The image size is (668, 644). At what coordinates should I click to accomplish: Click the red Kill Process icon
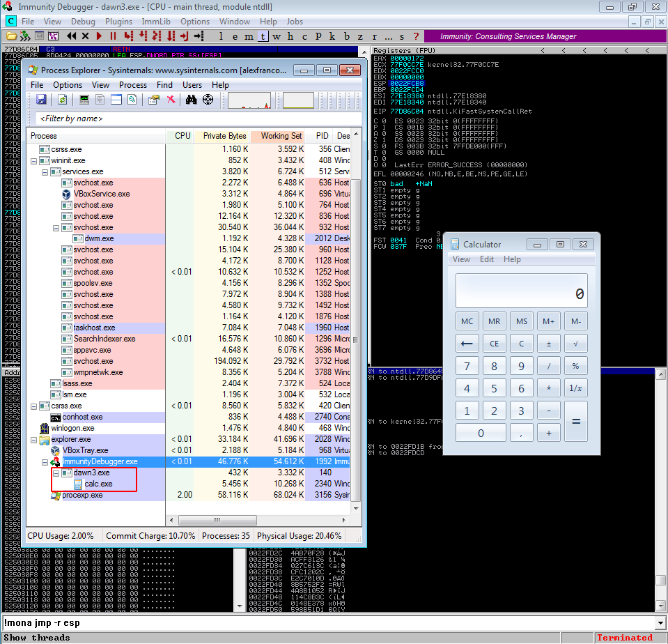pos(171,100)
